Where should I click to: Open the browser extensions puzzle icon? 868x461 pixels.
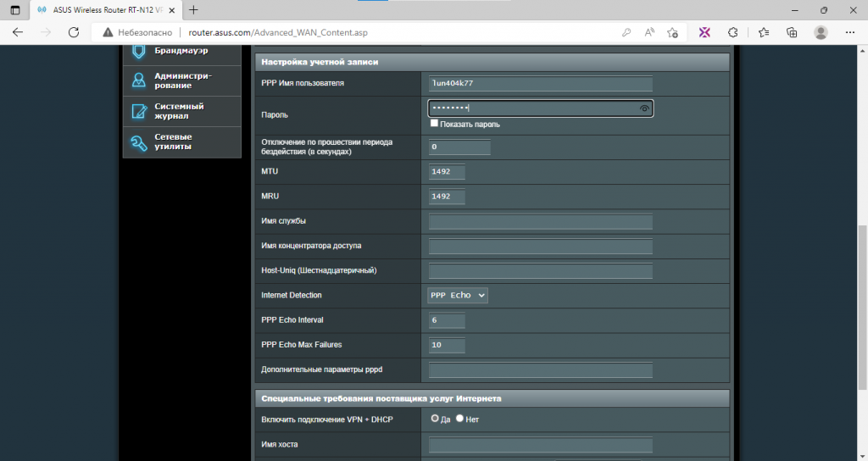point(733,33)
